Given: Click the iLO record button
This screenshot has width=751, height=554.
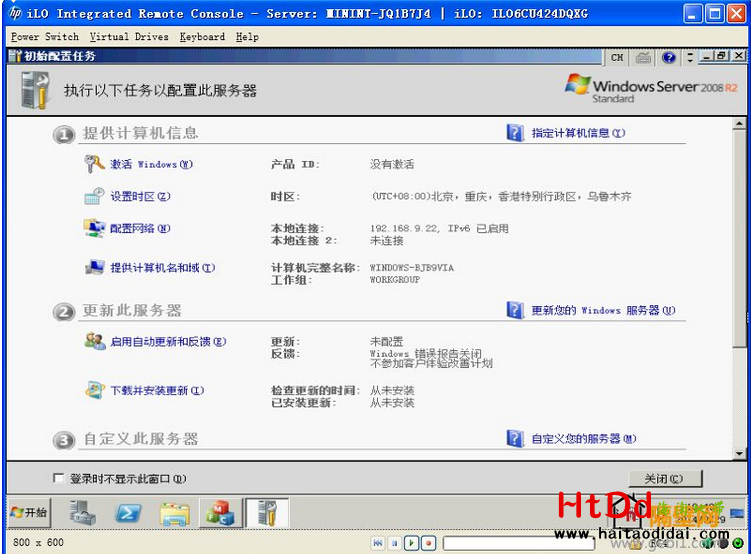Looking at the screenshot, I should click(429, 543).
